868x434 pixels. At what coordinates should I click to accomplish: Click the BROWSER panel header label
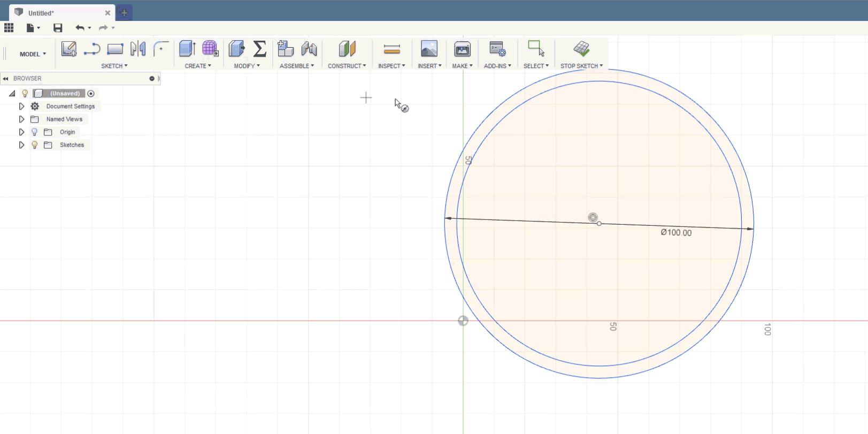coord(27,79)
